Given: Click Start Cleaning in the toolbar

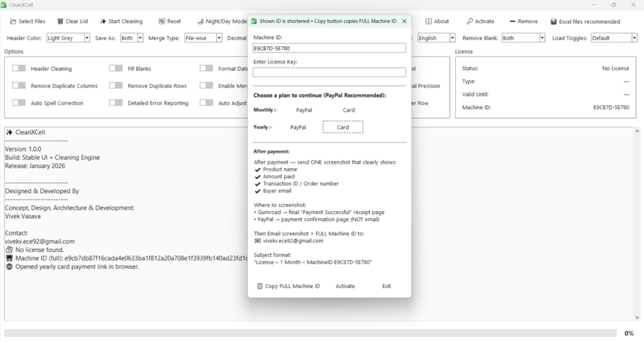Looking at the screenshot, I should click(121, 21).
